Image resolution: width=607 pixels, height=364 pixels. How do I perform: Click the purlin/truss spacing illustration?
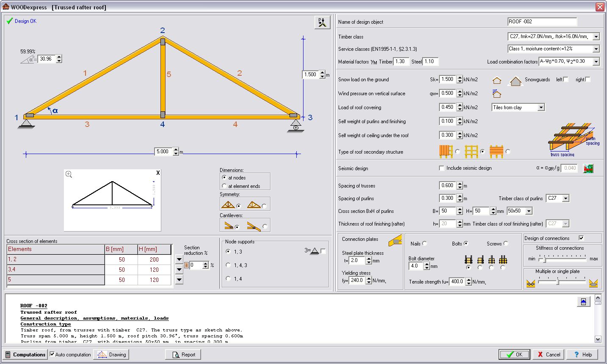(574, 140)
